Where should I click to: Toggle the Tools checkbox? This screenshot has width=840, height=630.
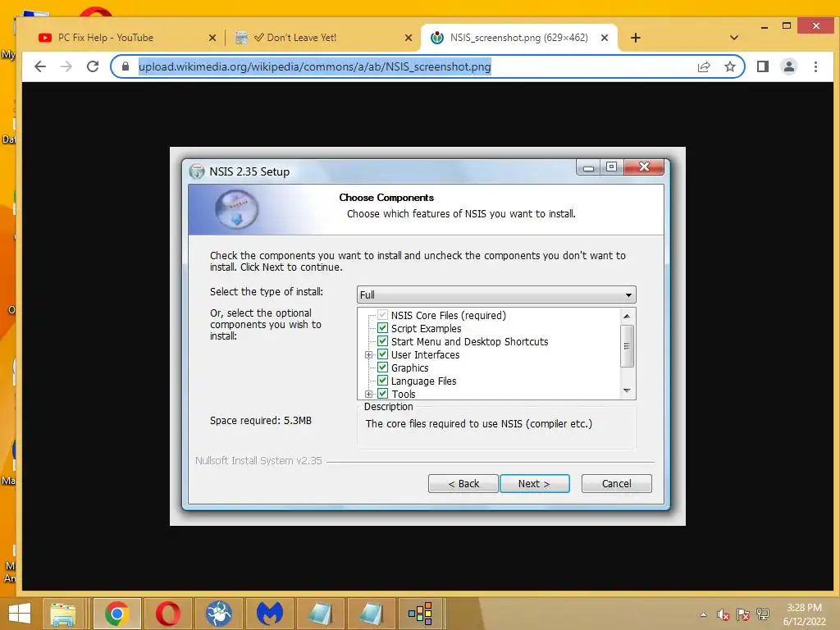point(382,394)
